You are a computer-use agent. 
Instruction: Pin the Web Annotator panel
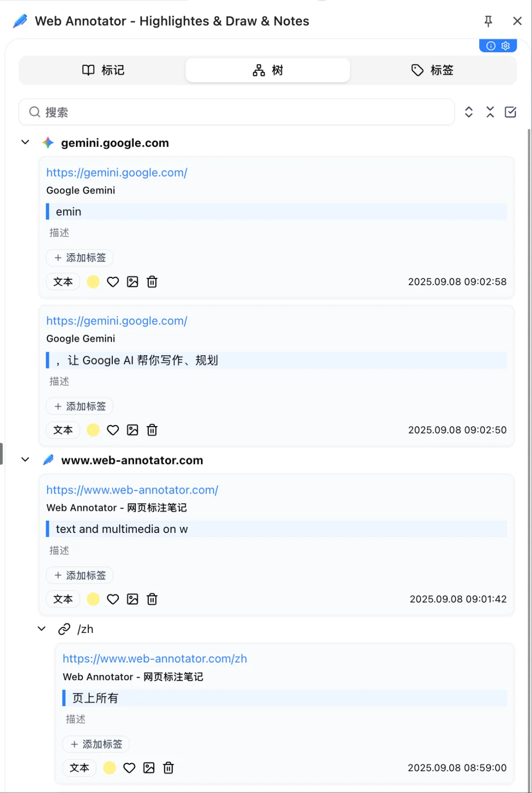pyautogui.click(x=488, y=21)
